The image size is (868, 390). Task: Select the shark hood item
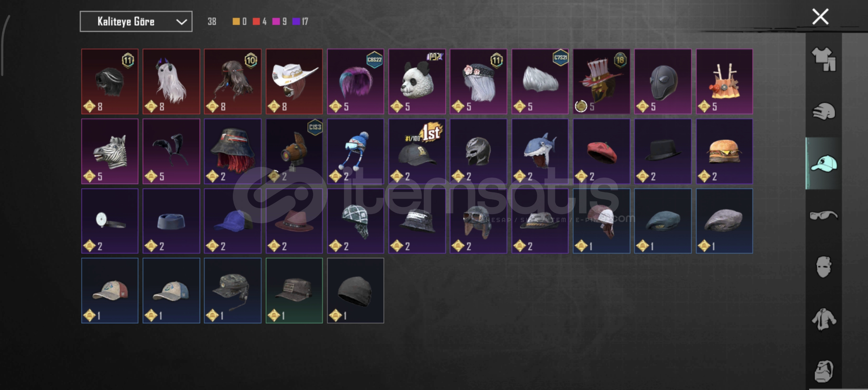540,151
